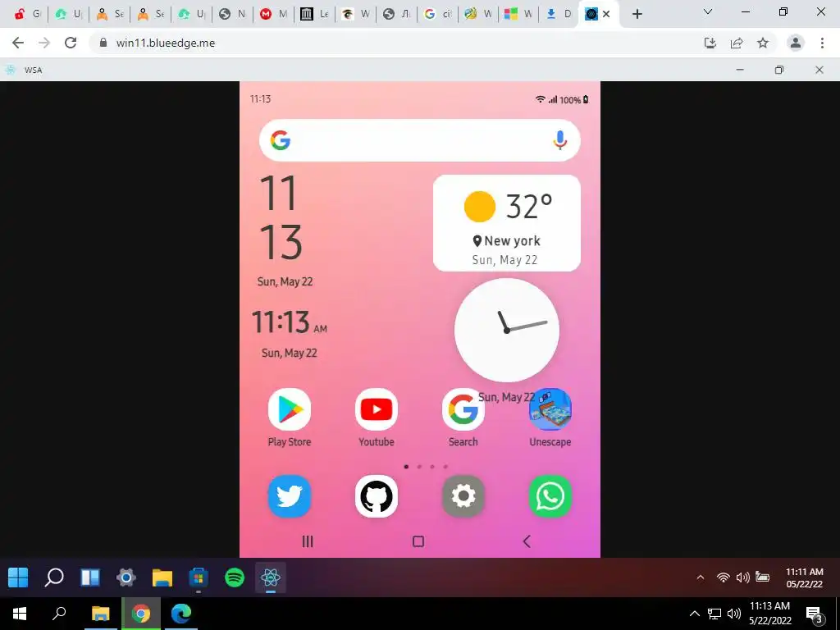840x630 pixels.
Task: Open the Google Search app icon
Action: 463,410
